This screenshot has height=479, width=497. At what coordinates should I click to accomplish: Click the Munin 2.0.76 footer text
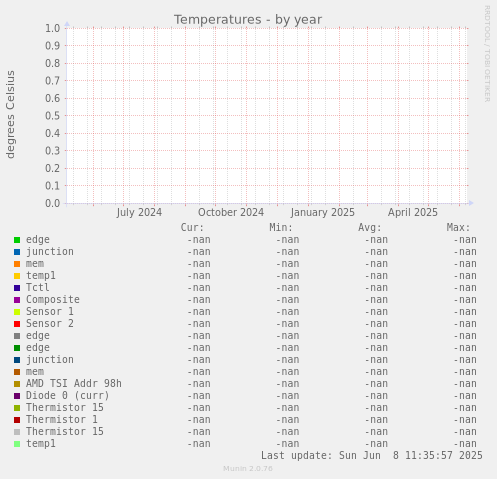click(x=248, y=469)
